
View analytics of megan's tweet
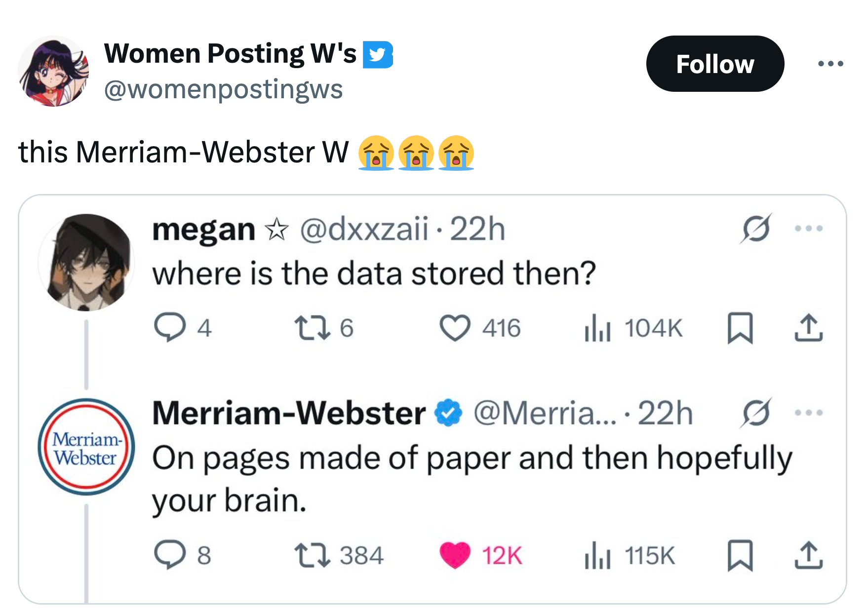(597, 329)
